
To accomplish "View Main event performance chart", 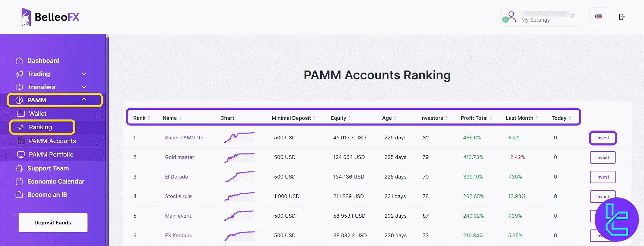I will click(x=239, y=216).
